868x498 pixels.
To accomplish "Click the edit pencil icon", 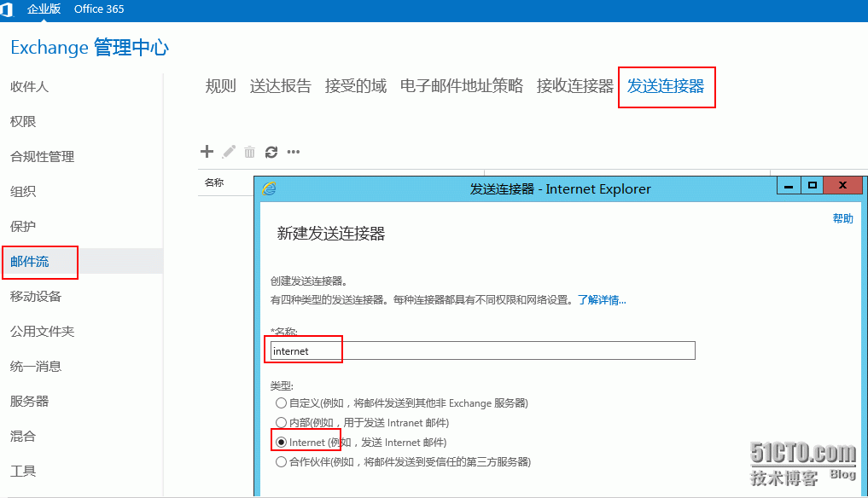I will [229, 152].
